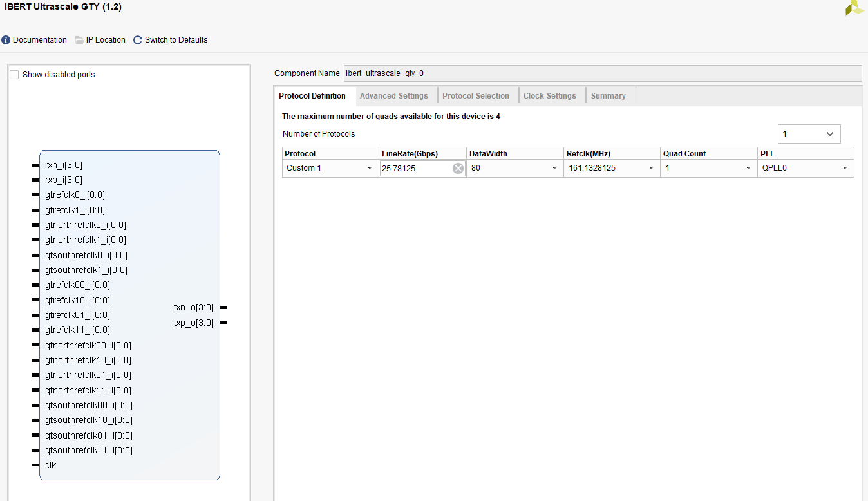Click the Protocol column header
This screenshot has width=868, height=501.
[x=330, y=154]
